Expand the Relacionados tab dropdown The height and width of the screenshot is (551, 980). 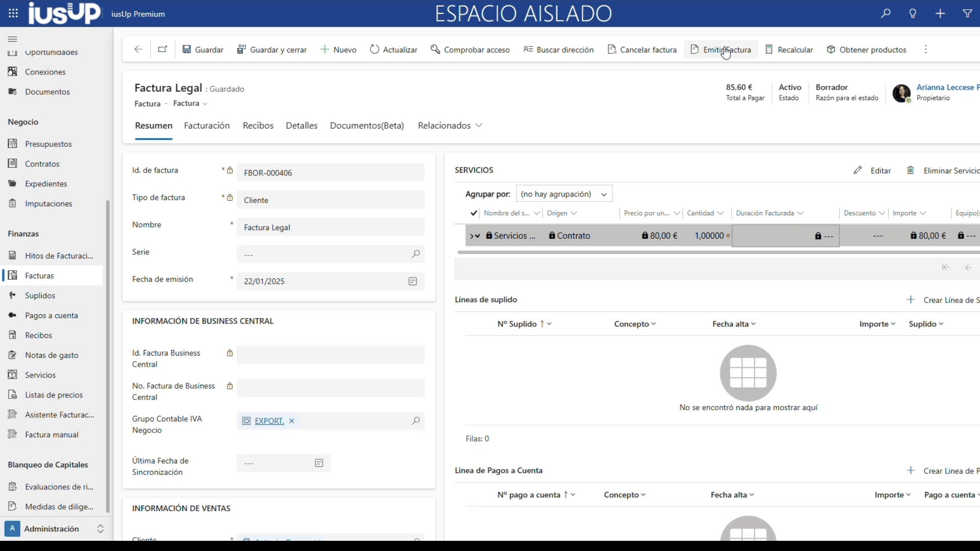[450, 126]
